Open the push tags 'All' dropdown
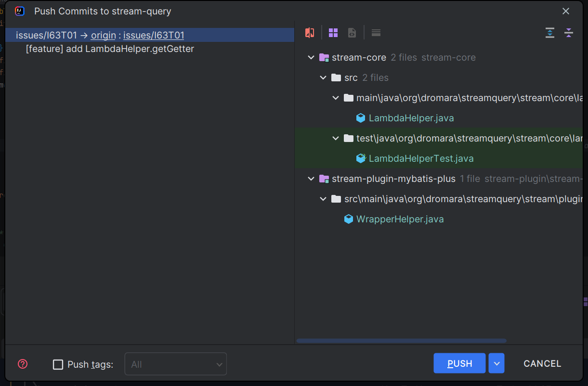This screenshot has width=588, height=386. pos(176,364)
